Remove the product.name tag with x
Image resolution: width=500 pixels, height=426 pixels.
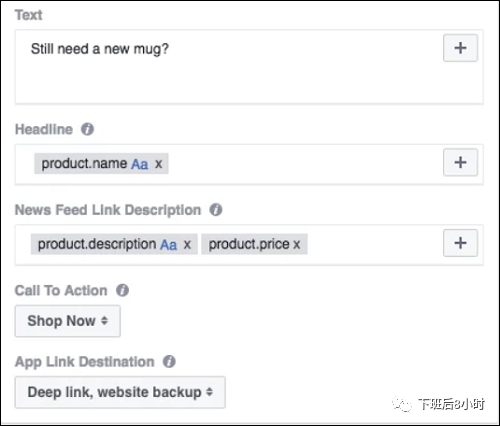click(159, 164)
